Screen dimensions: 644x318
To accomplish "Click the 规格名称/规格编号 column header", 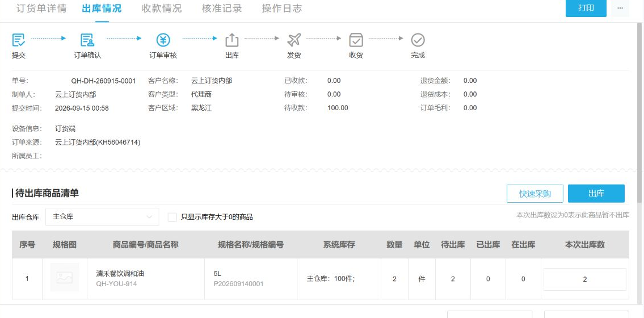I will (x=251, y=245).
